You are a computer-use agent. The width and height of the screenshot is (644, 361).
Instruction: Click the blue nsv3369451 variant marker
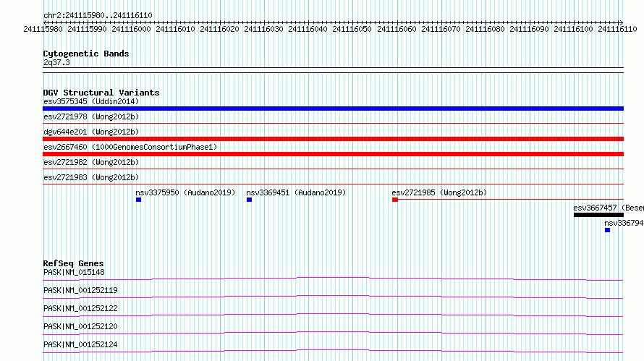click(x=249, y=200)
